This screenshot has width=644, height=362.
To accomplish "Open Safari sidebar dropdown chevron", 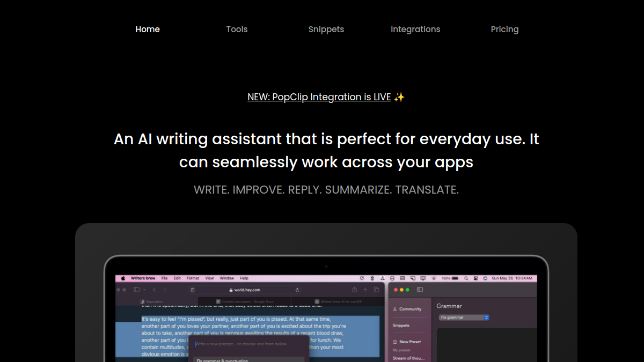I will click(x=144, y=290).
